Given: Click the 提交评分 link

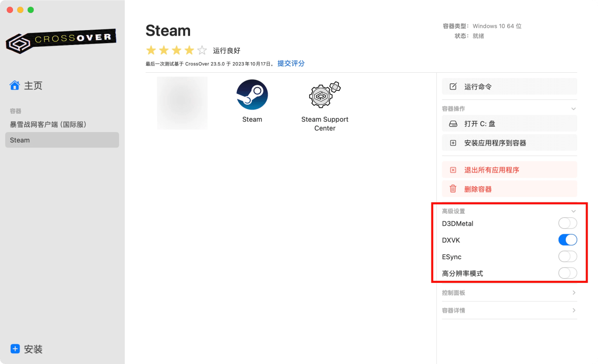Looking at the screenshot, I should pyautogui.click(x=291, y=64).
